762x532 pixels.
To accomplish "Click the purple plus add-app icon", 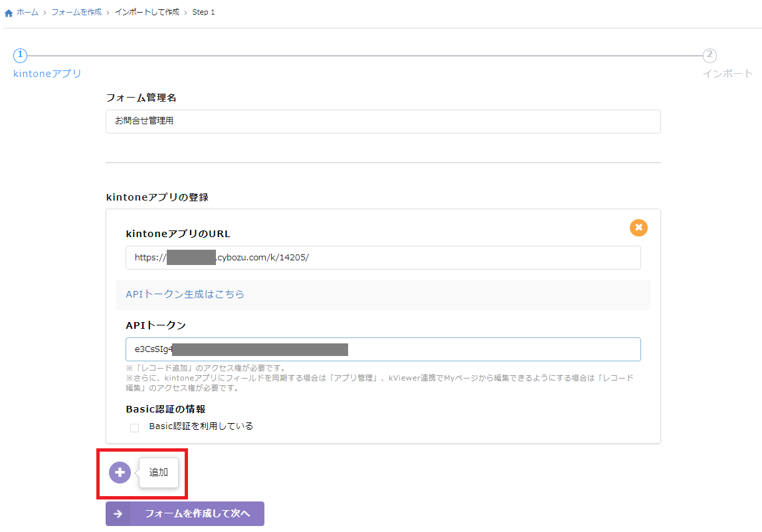I will [x=120, y=472].
